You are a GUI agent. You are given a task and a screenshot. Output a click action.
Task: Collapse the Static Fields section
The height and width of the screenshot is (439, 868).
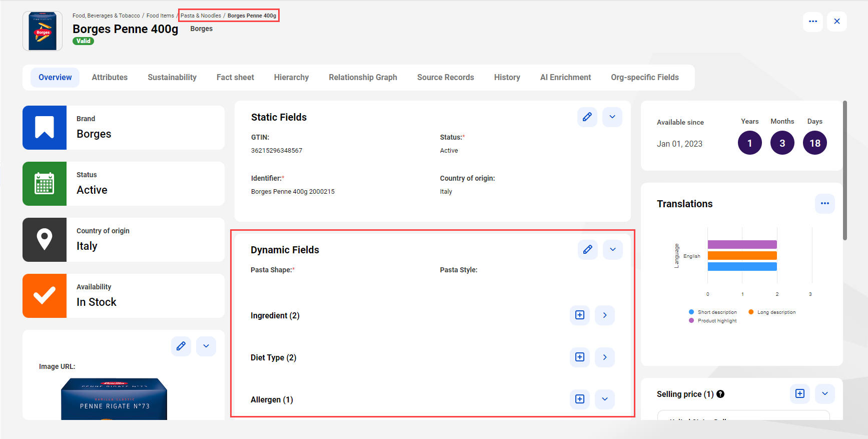click(612, 117)
